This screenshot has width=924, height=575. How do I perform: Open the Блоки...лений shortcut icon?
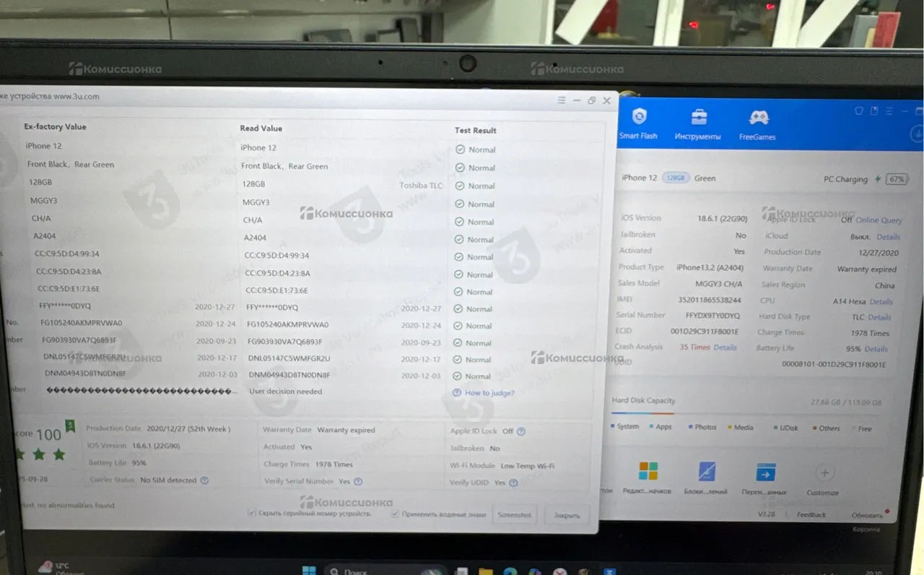coord(707,472)
